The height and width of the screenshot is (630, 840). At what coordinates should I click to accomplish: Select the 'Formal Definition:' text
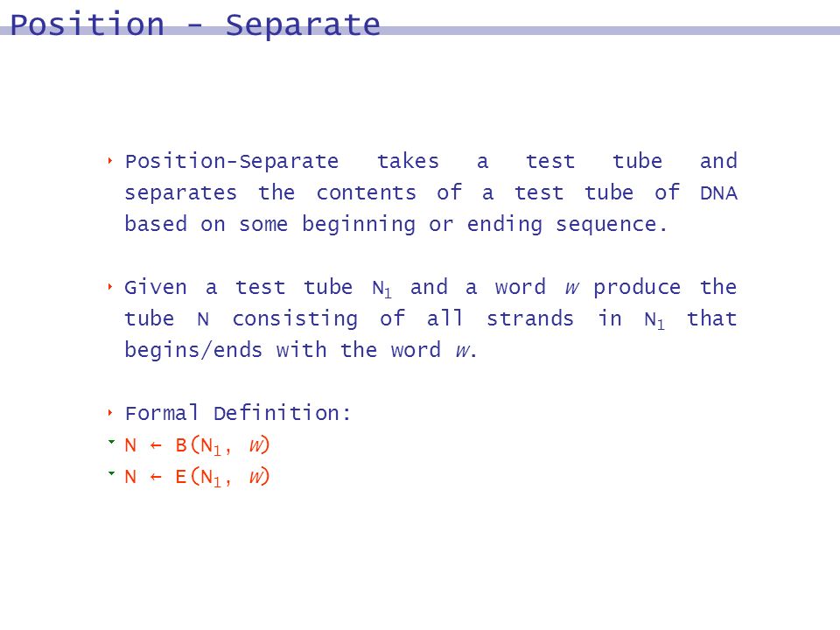(238, 414)
